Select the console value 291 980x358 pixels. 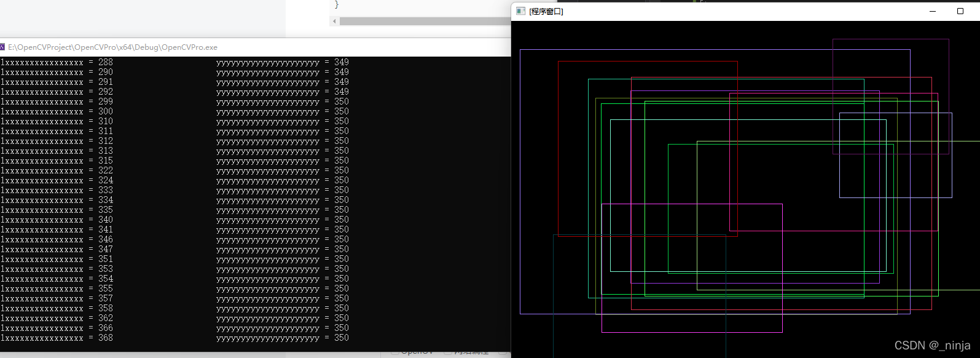coord(106,82)
